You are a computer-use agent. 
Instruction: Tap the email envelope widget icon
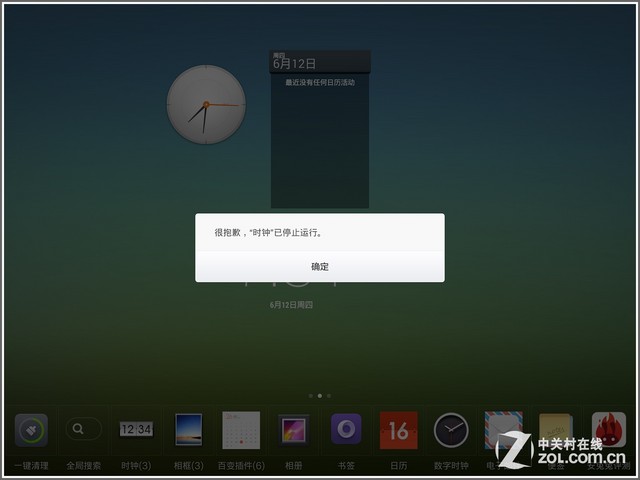pyautogui.click(x=503, y=430)
